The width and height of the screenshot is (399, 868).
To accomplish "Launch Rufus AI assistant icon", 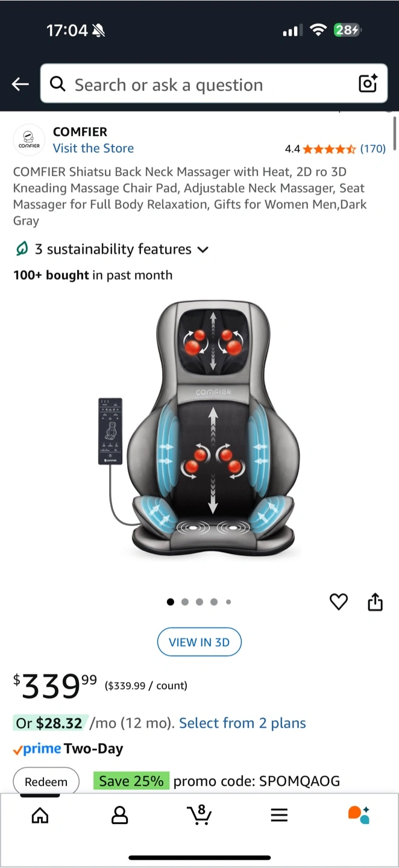I will coord(359,814).
